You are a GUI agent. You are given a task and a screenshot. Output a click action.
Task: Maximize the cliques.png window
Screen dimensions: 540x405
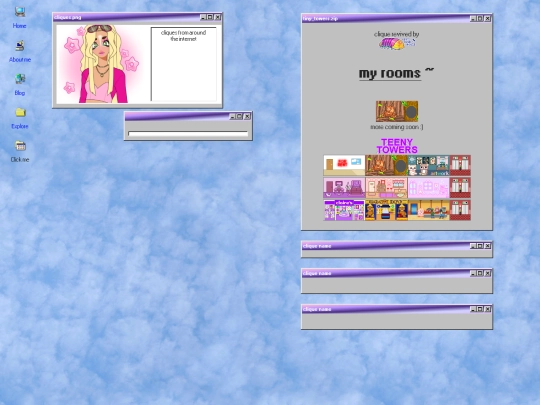[210, 17]
